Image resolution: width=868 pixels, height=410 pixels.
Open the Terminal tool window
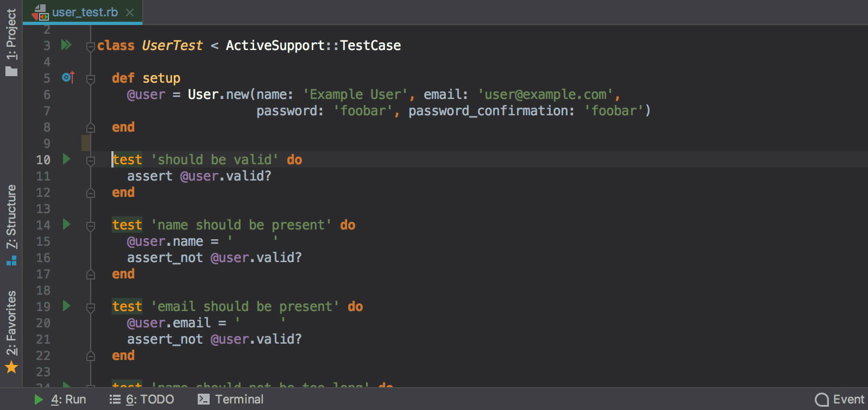tap(231, 399)
